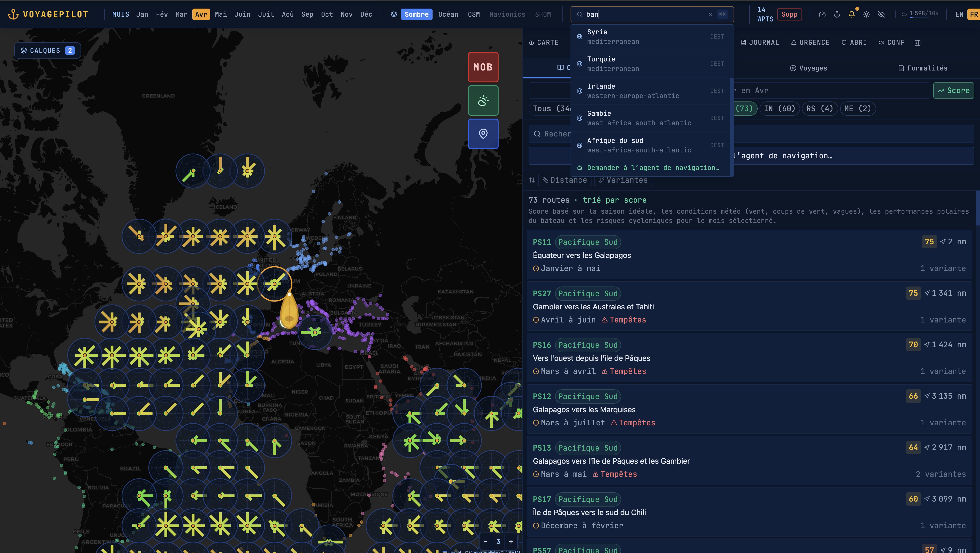Screen dimensions: 980x553
Task: Open the URGENCE tab
Action: pos(810,43)
